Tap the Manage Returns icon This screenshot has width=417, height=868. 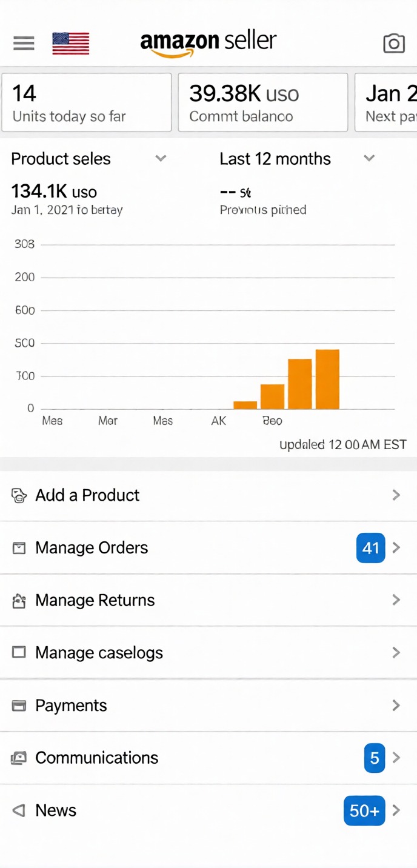coord(19,601)
